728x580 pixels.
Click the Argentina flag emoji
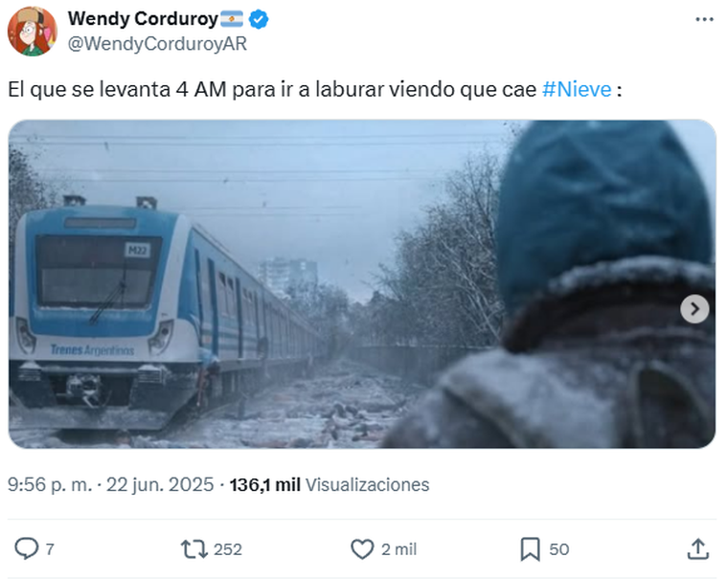(232, 19)
